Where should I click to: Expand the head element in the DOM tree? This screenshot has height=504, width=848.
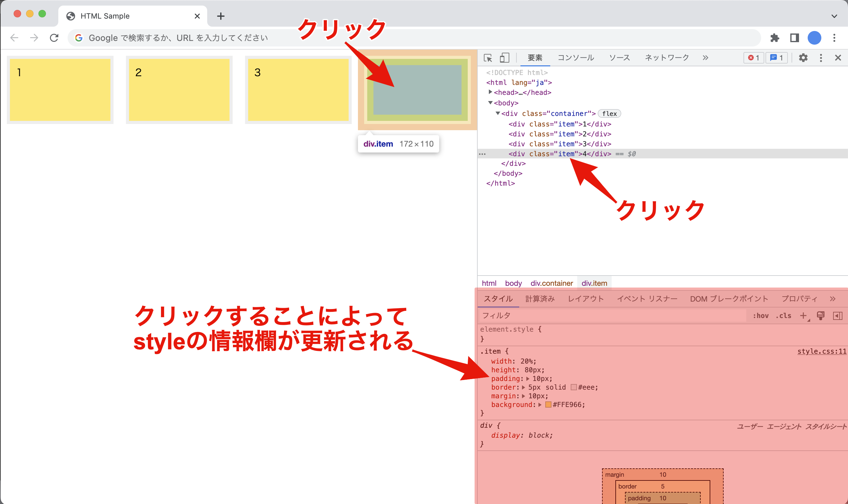[x=490, y=92]
